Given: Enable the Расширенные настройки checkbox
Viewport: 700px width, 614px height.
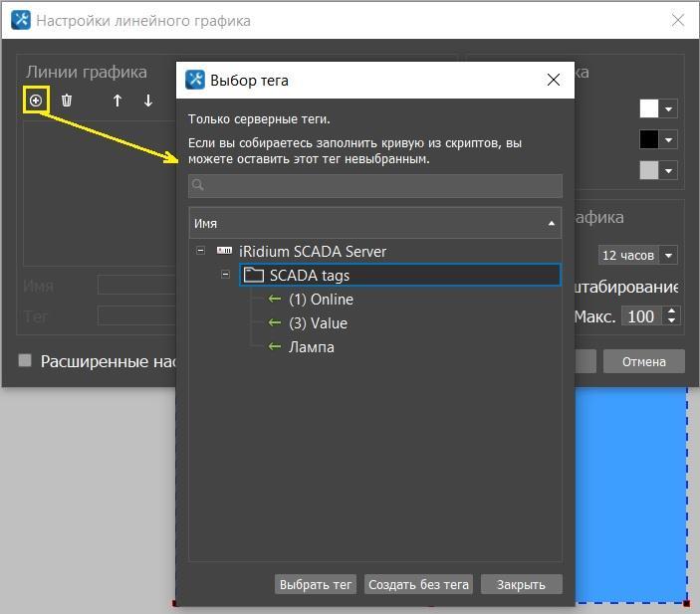Looking at the screenshot, I should [26, 360].
